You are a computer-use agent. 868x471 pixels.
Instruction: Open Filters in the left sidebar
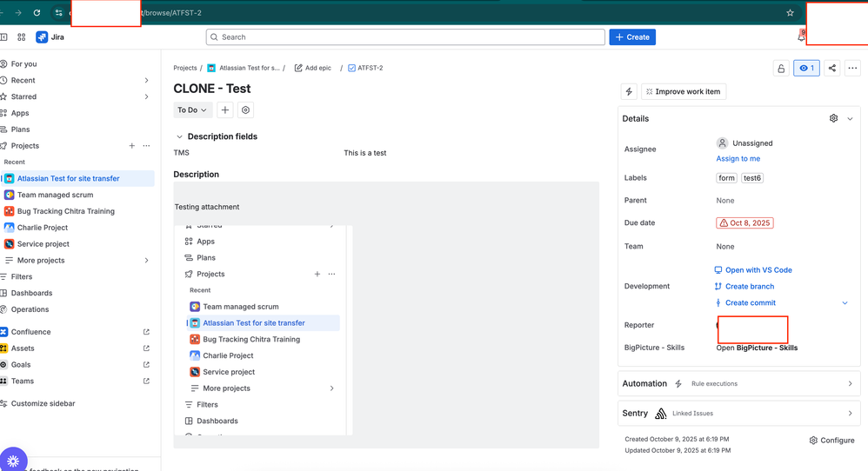coord(22,276)
